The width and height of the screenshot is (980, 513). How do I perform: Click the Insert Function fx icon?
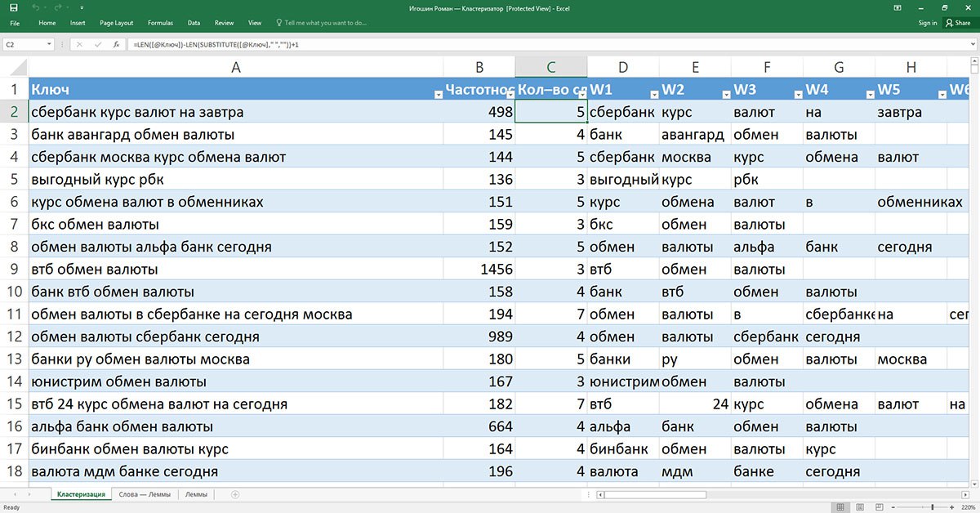coord(116,45)
